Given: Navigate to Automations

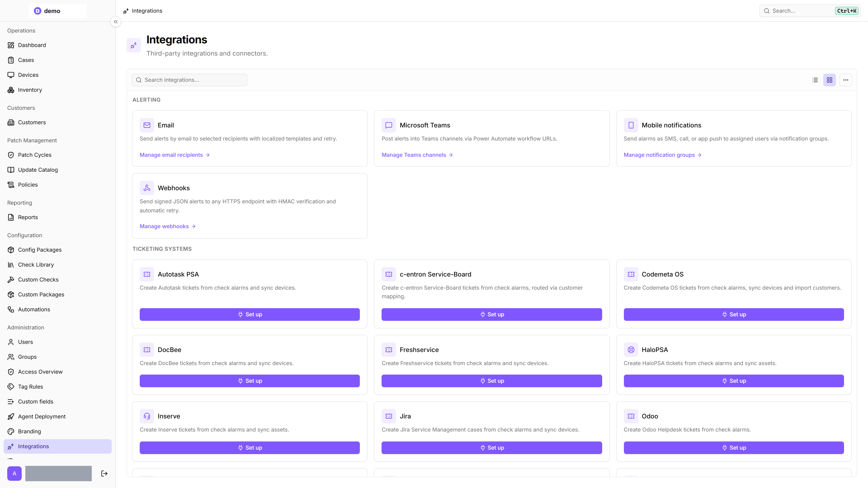Looking at the screenshot, I should (58, 310).
